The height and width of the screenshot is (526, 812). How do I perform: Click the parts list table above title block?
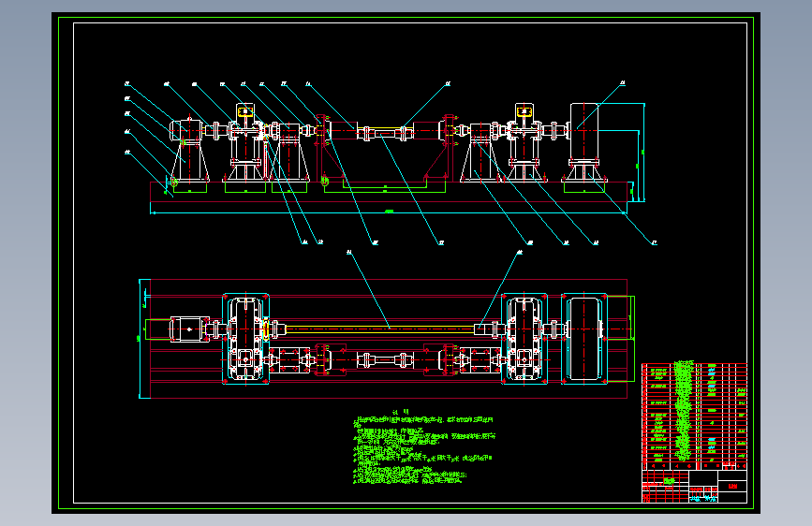(694, 416)
